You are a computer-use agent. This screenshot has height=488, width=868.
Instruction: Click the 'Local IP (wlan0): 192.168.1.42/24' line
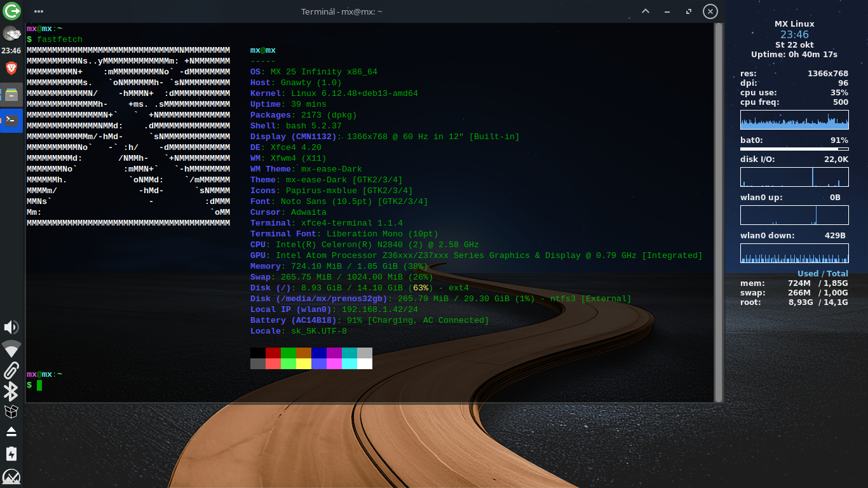[334, 309]
